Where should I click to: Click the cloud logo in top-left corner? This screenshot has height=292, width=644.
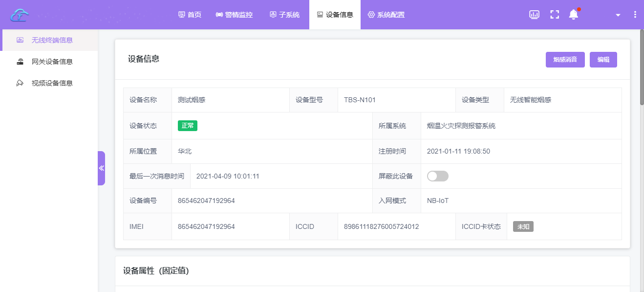point(20,15)
